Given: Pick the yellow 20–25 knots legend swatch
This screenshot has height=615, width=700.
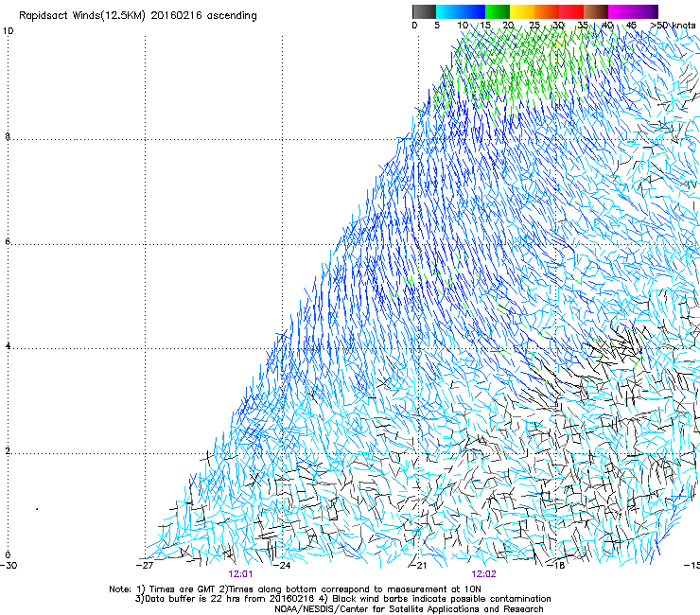Looking at the screenshot, I should coord(522,11).
